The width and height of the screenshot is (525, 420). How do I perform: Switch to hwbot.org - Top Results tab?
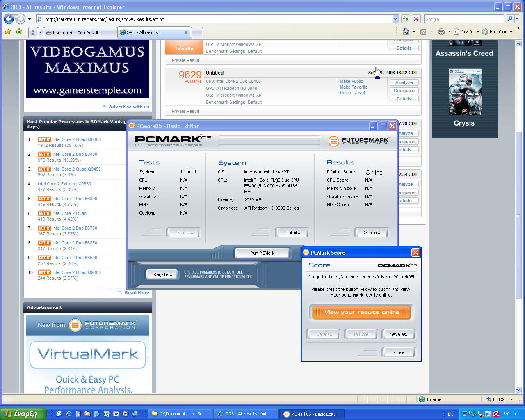point(80,32)
